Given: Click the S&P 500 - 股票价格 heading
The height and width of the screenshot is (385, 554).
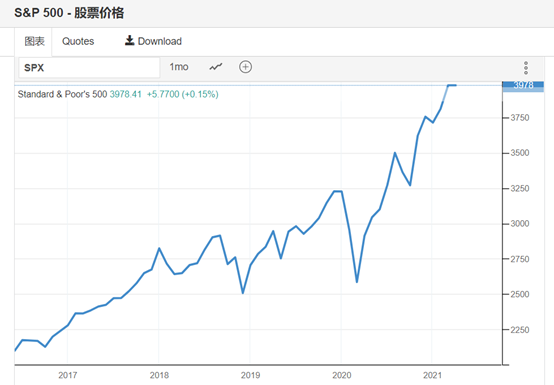Looking at the screenshot, I should click(x=69, y=13).
